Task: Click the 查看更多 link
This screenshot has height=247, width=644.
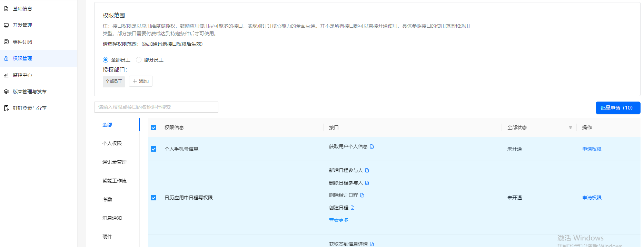Action: 339,220
